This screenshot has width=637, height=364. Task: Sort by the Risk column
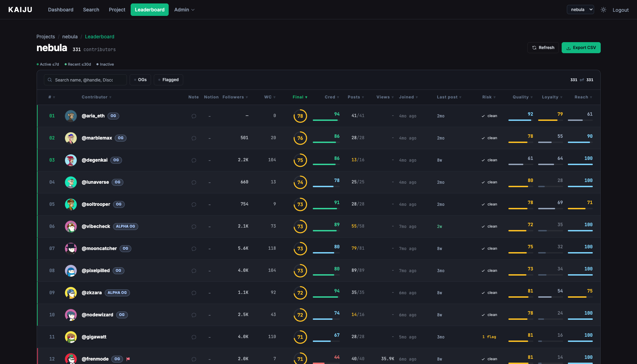489,97
